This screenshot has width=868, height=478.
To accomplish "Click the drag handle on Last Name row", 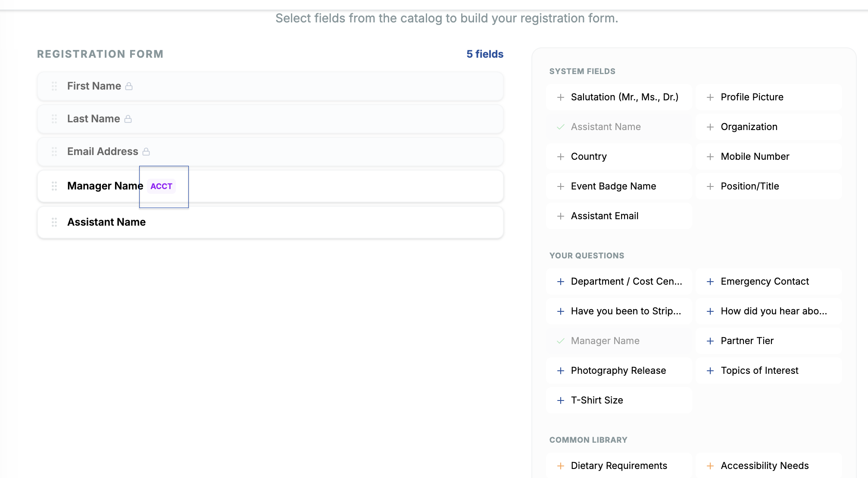I will 54,119.
